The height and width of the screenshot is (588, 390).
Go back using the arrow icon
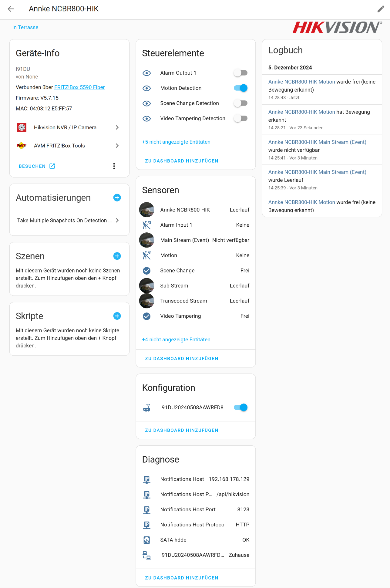[11, 9]
